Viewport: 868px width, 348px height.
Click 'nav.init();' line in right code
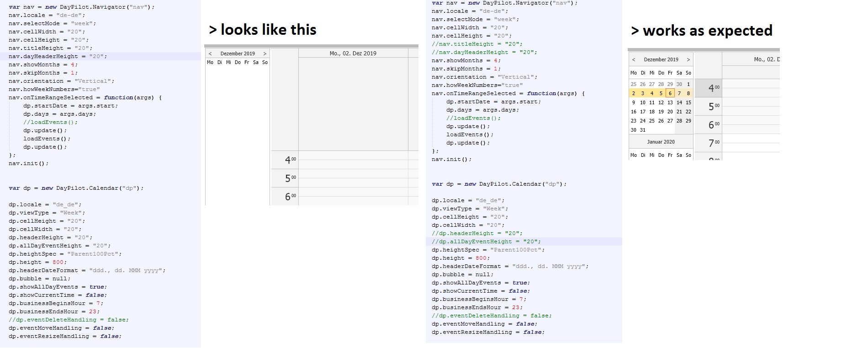click(451, 159)
